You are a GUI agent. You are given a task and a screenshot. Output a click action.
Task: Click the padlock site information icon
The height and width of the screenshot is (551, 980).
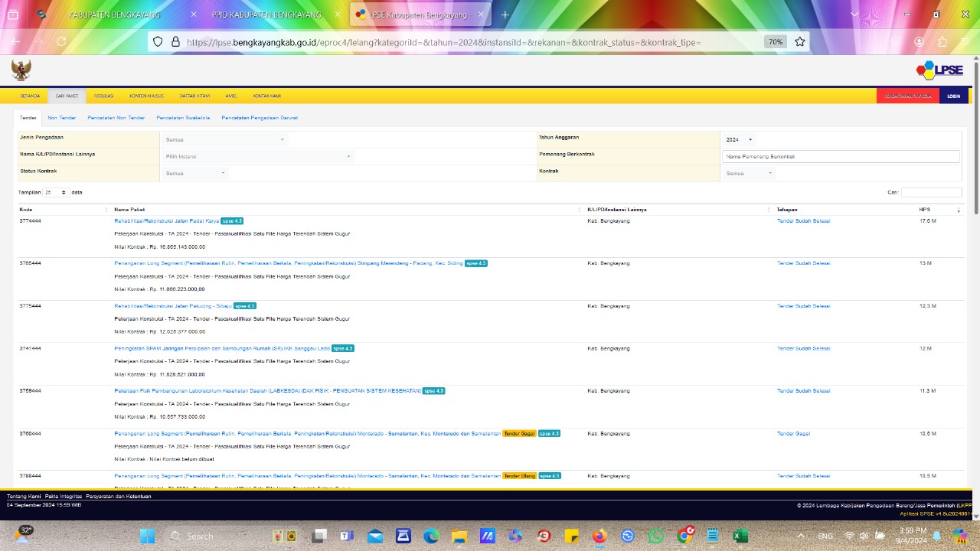tap(175, 42)
